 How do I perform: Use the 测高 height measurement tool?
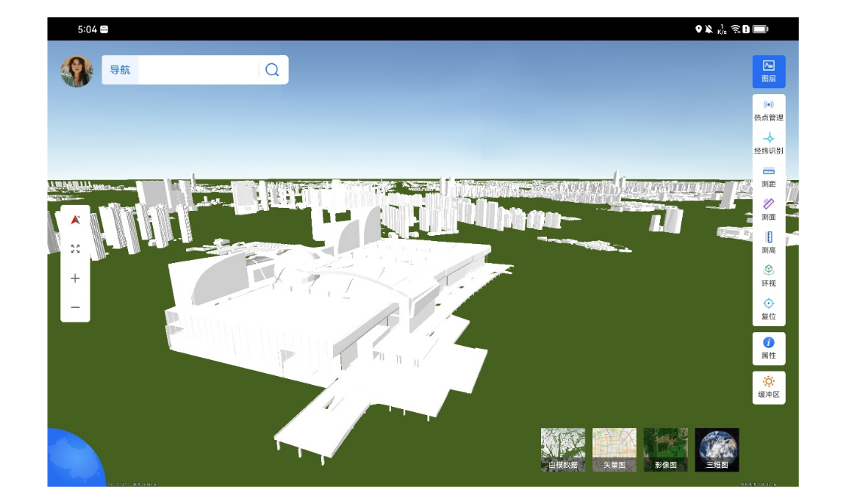768,243
